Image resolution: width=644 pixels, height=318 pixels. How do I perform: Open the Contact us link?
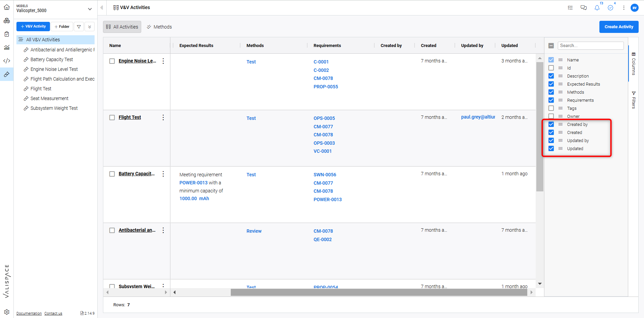(53, 313)
